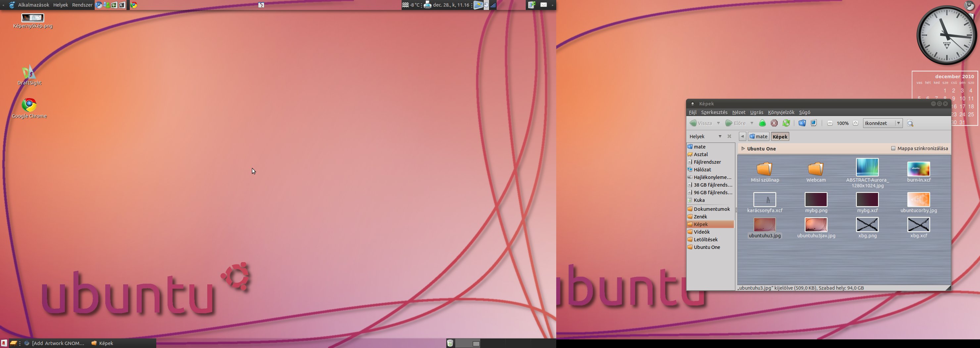Expand the Ubuntu One disclosure triangle
This screenshot has width=980, height=348.
click(743, 148)
